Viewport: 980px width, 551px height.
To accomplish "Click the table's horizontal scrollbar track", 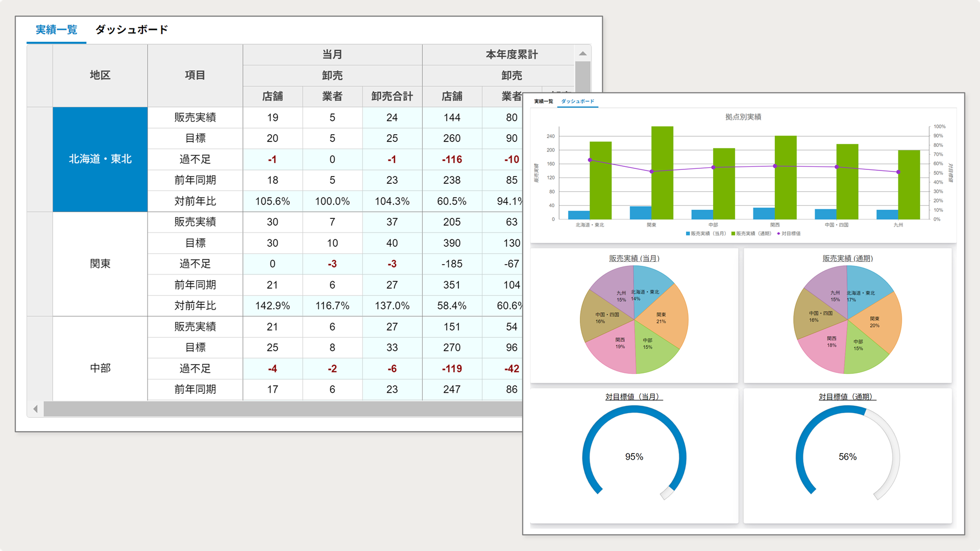I will click(283, 409).
